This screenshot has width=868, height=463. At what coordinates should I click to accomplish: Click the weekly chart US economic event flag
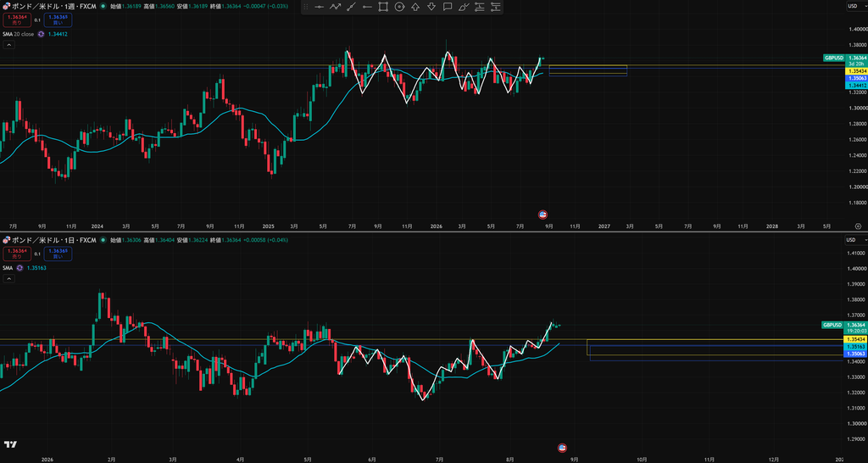click(543, 215)
